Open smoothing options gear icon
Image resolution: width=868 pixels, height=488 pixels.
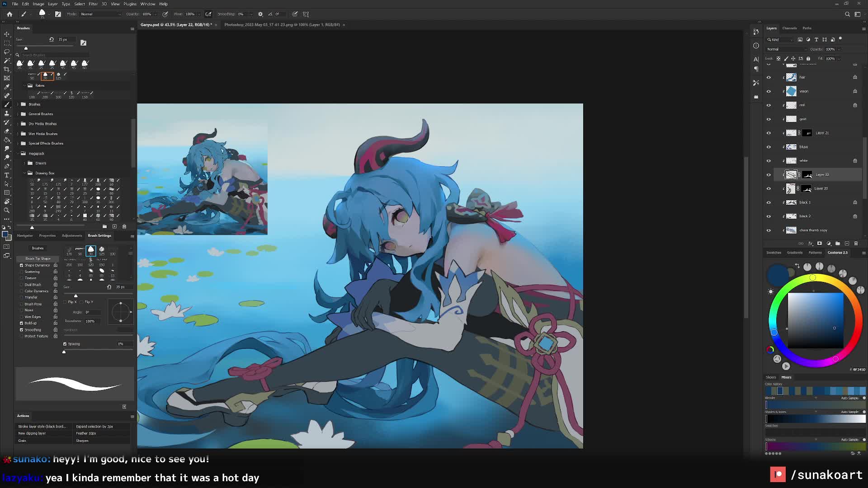coord(260,14)
